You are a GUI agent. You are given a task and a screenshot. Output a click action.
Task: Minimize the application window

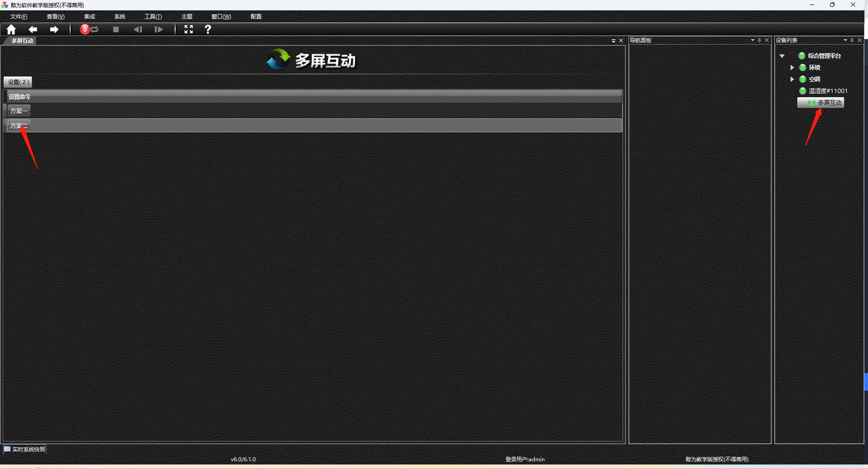(812, 5)
